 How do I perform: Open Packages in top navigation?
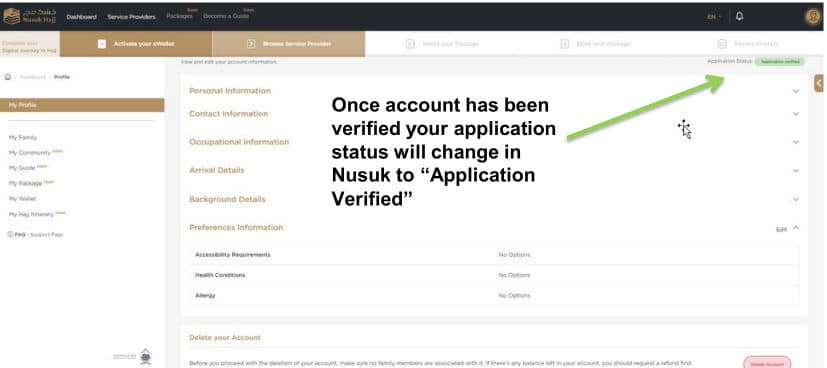179,16
